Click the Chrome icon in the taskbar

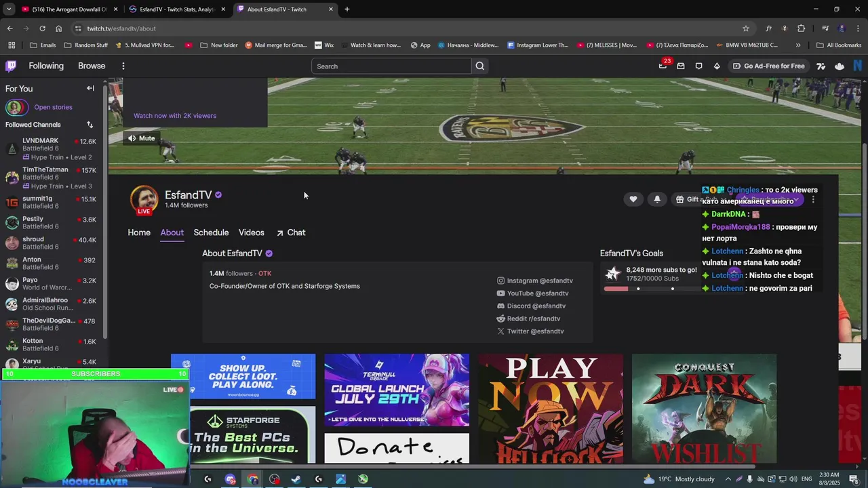(253, 479)
